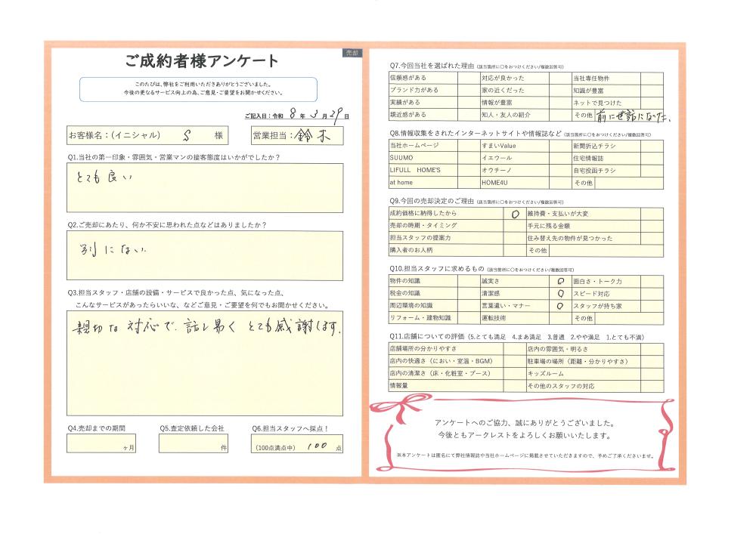Check the 当社ホームページ box in Q8
This screenshot has height=534, width=756.
click(x=468, y=145)
